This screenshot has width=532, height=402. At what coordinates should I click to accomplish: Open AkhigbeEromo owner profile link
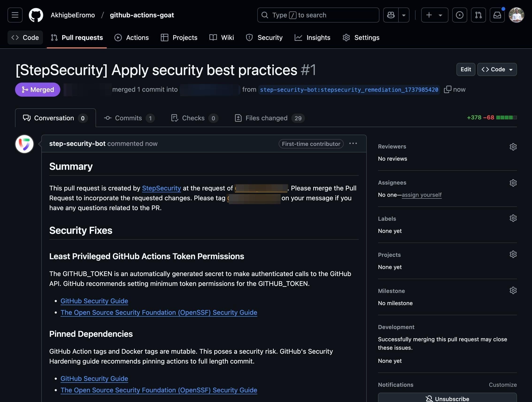point(73,15)
